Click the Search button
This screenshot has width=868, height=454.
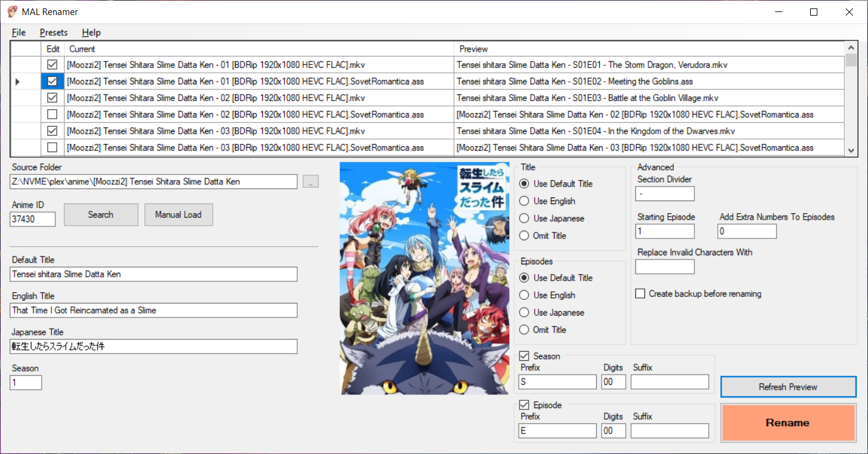101,214
